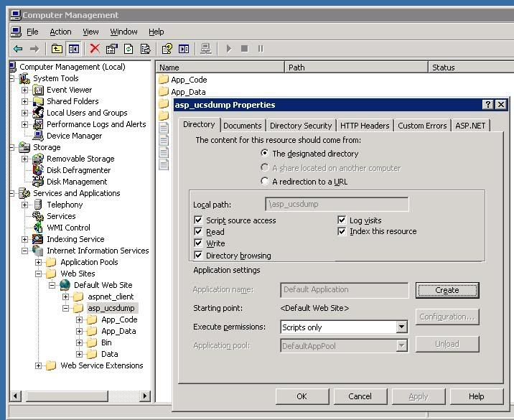
Task: Switch to the Custom Errors tab
Action: tap(422, 126)
